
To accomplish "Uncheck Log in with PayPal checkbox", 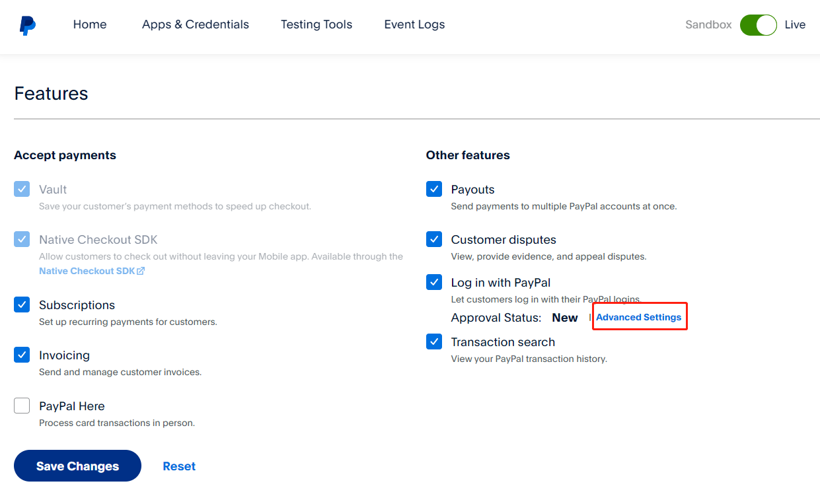I will click(434, 282).
